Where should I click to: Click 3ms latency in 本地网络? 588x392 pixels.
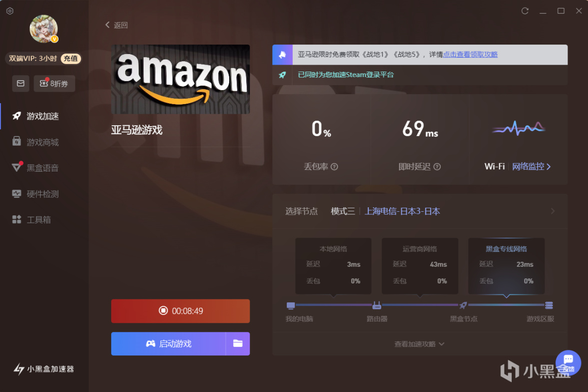[354, 264]
